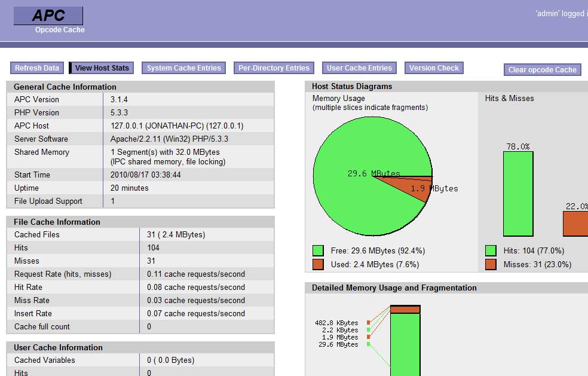Click Clear opcode Cache
This screenshot has height=376, width=588.
(541, 69)
